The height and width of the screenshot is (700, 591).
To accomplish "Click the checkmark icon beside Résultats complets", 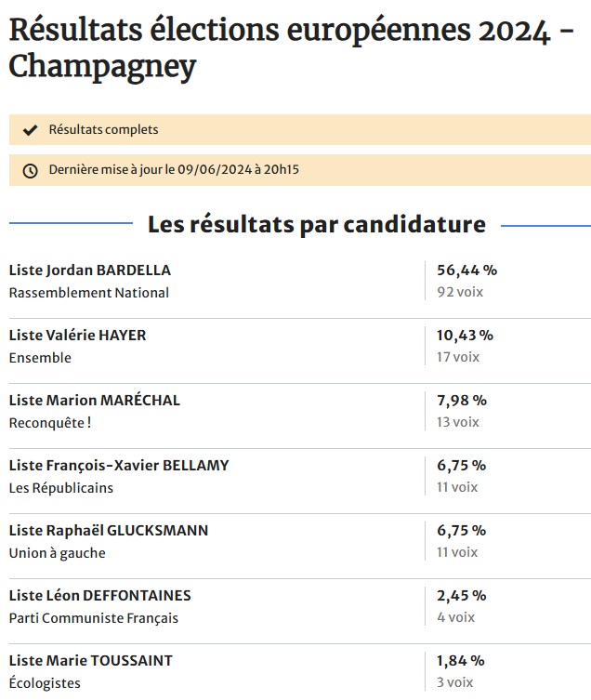I will pos(31,130).
